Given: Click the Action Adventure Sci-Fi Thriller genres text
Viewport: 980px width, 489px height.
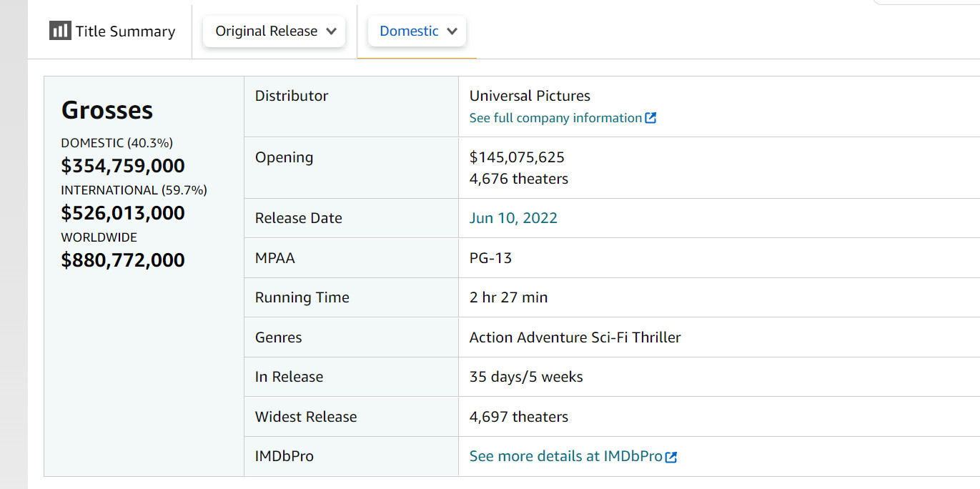Looking at the screenshot, I should coord(575,337).
